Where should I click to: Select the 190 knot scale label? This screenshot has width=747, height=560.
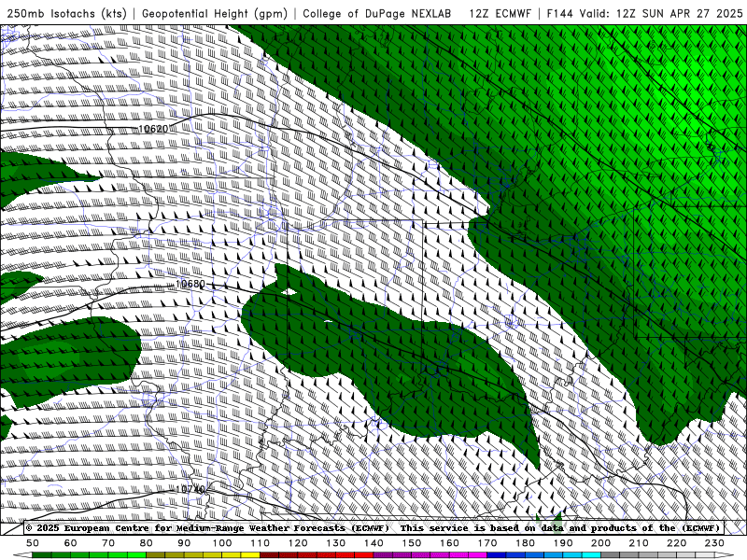(563, 543)
